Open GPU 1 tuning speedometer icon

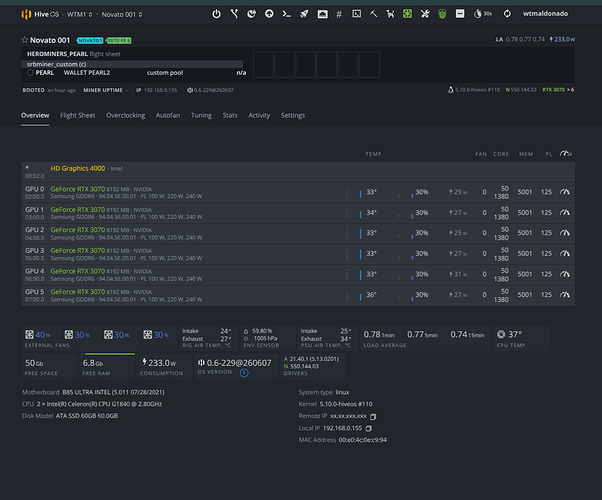565,213
